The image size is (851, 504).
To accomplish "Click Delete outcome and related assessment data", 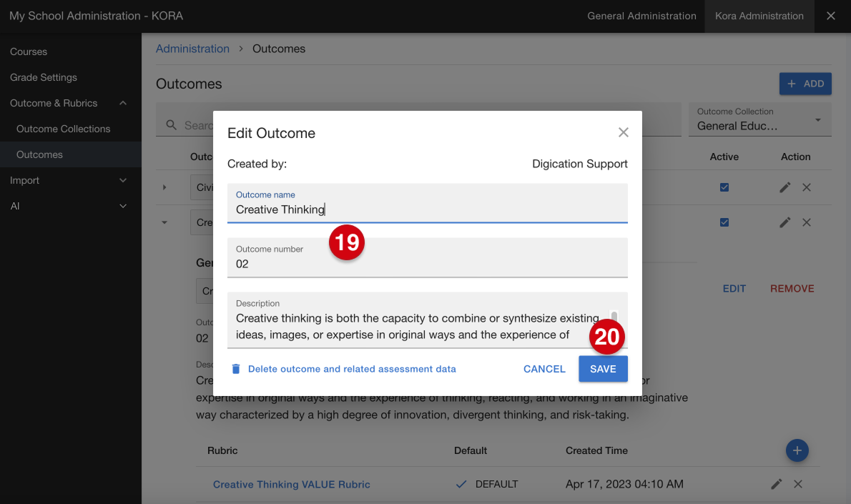I will tap(352, 369).
